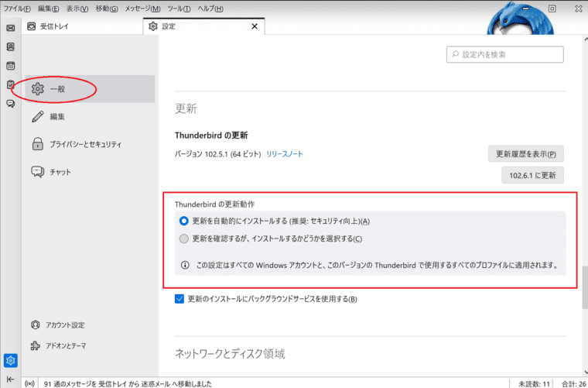Click バージョン 102.5.1 version text

coord(218,154)
